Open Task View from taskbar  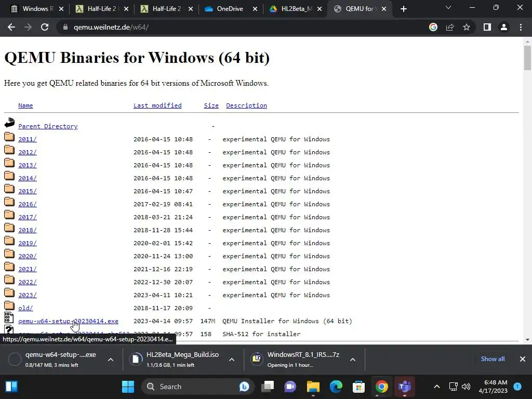pyautogui.click(x=268, y=387)
